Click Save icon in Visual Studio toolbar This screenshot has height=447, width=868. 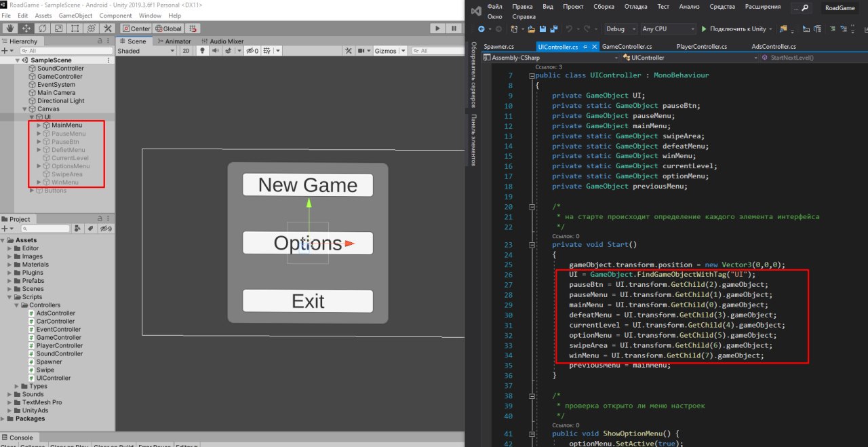543,29
